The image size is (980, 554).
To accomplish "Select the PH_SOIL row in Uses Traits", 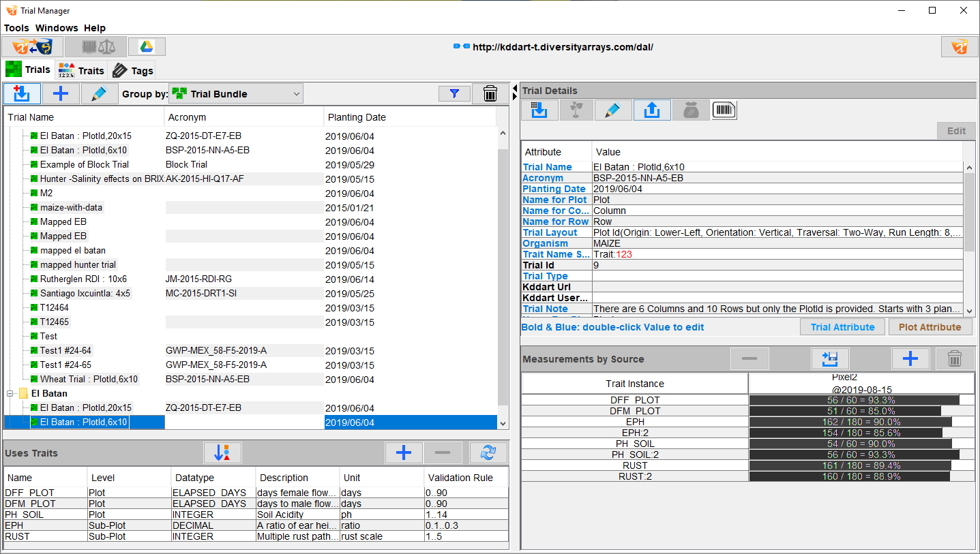I will point(256,514).
